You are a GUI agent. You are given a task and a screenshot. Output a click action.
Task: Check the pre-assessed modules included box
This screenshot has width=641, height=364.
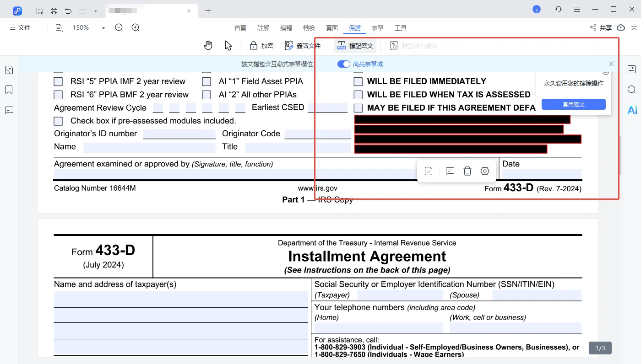click(x=58, y=121)
